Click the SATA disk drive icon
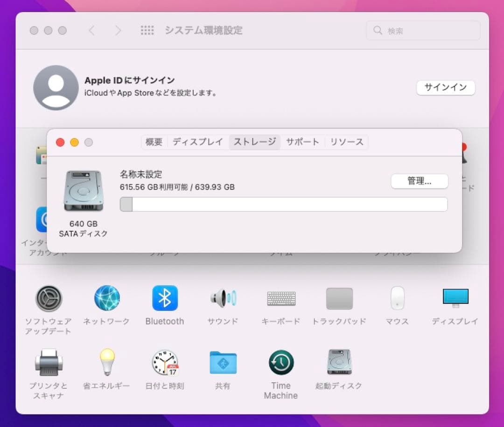 point(83,191)
